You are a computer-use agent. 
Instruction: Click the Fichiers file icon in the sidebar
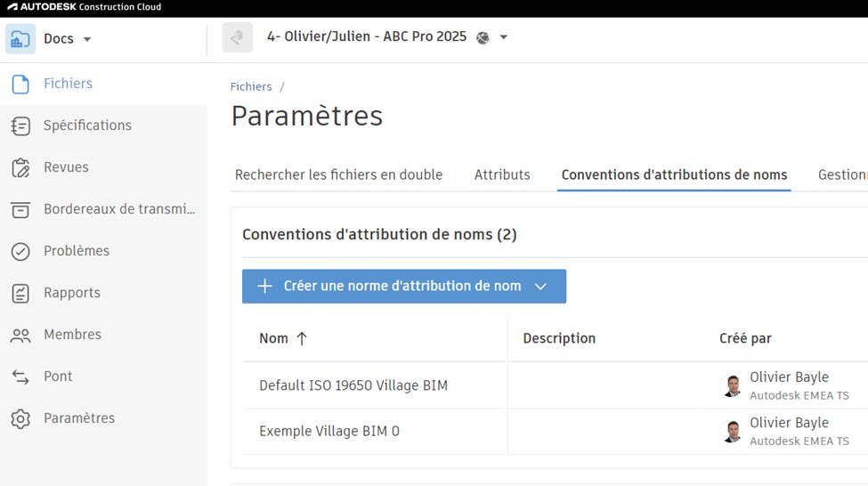(x=20, y=85)
